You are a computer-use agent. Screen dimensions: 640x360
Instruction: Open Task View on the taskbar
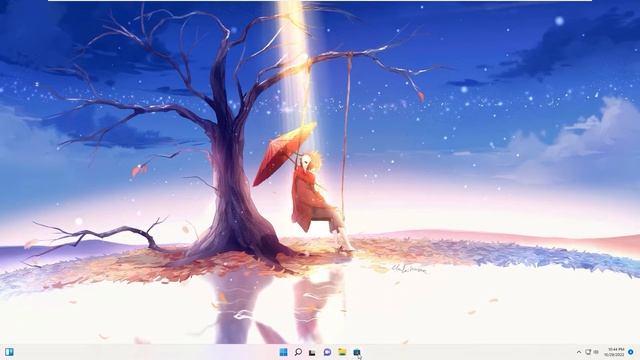(312, 352)
